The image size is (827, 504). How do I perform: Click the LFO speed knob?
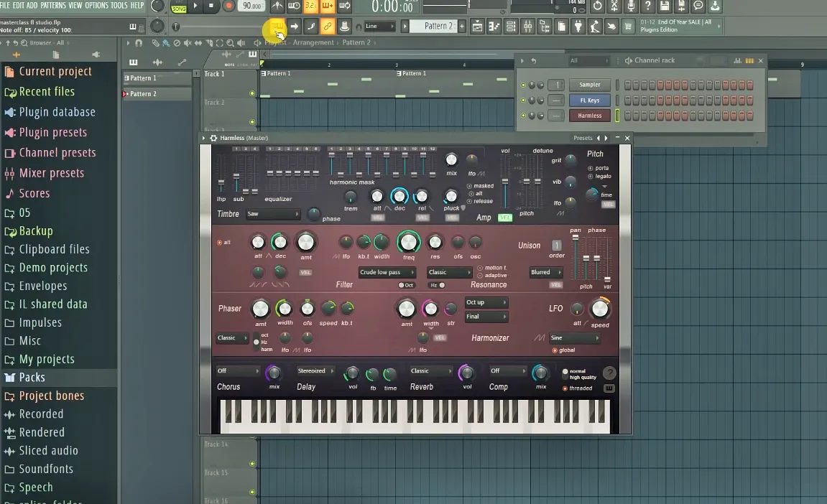click(600, 309)
